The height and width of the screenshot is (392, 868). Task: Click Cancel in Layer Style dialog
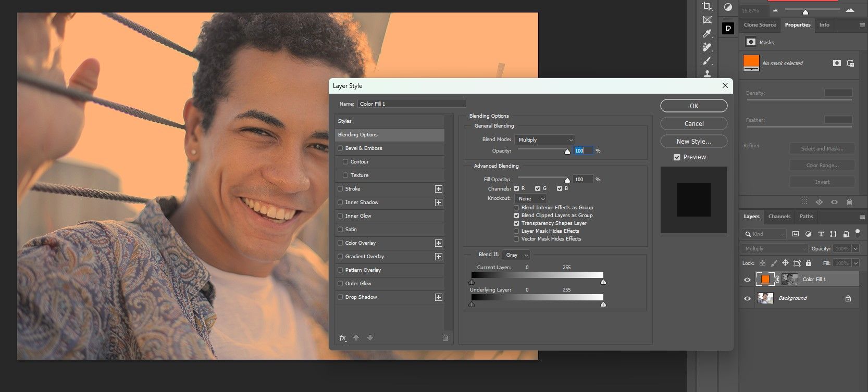pyautogui.click(x=694, y=123)
